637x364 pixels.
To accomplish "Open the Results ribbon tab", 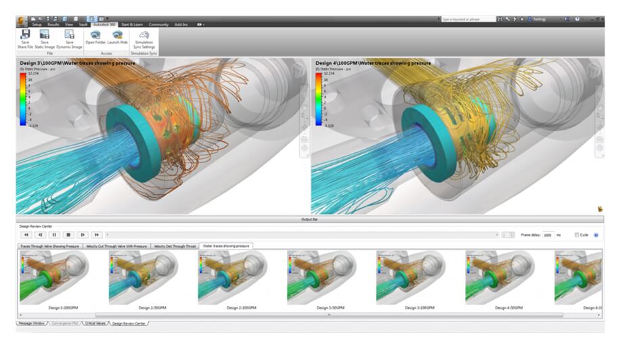I will [53, 24].
